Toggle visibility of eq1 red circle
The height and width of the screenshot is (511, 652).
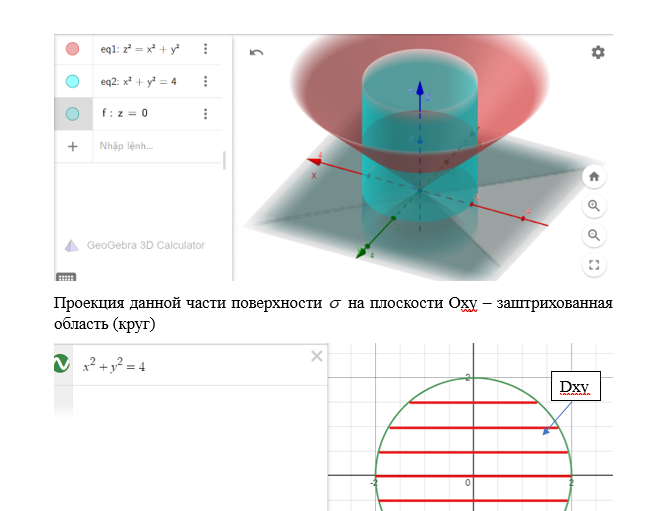point(72,49)
